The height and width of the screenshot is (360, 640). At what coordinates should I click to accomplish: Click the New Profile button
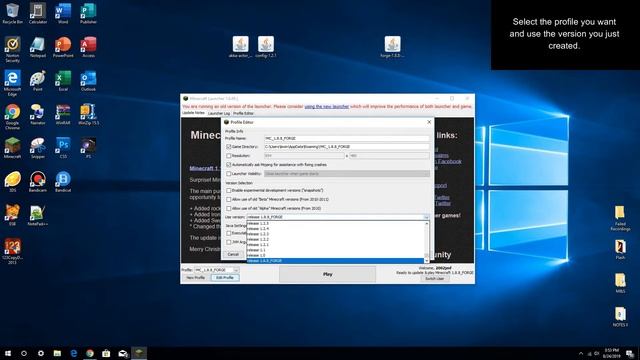click(x=196, y=278)
